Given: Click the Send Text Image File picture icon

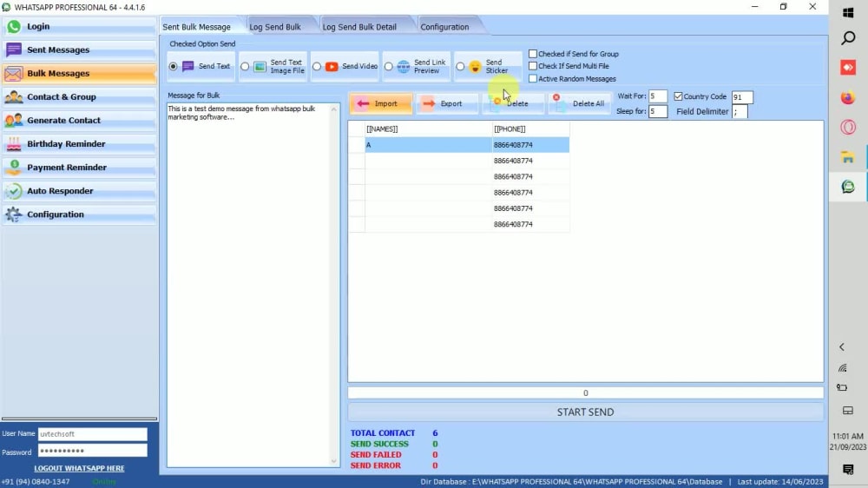Looking at the screenshot, I should point(260,67).
